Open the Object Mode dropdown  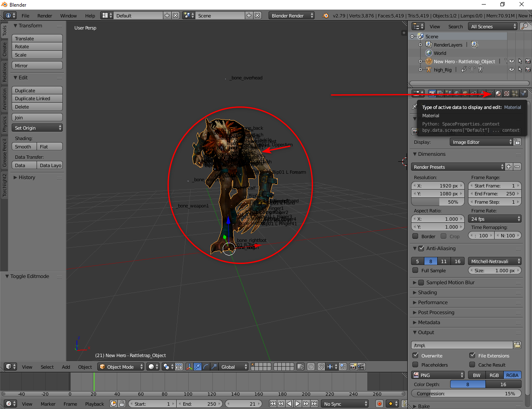pyautogui.click(x=121, y=367)
